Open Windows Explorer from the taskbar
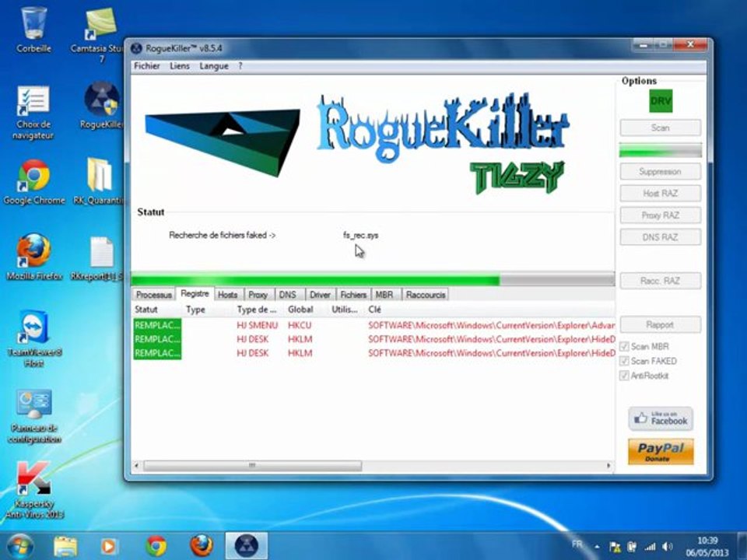 65,546
